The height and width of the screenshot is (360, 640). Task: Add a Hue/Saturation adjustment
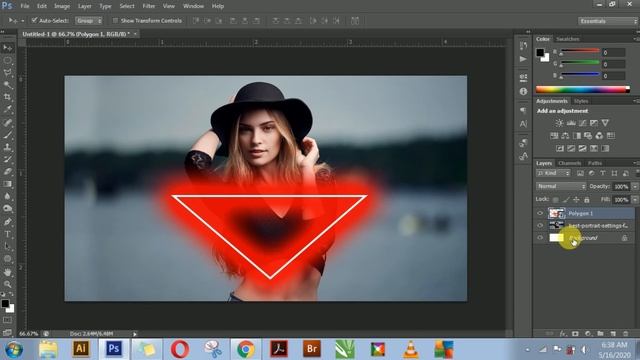point(554,136)
